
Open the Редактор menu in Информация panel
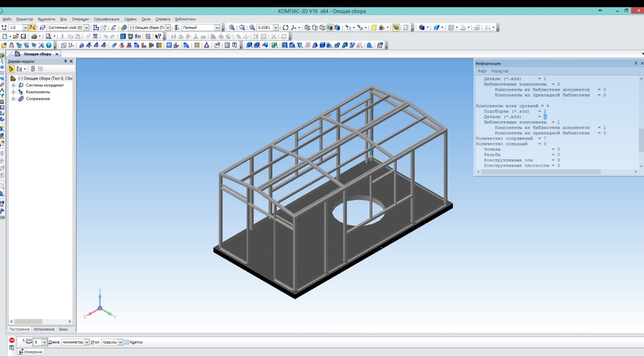500,71
